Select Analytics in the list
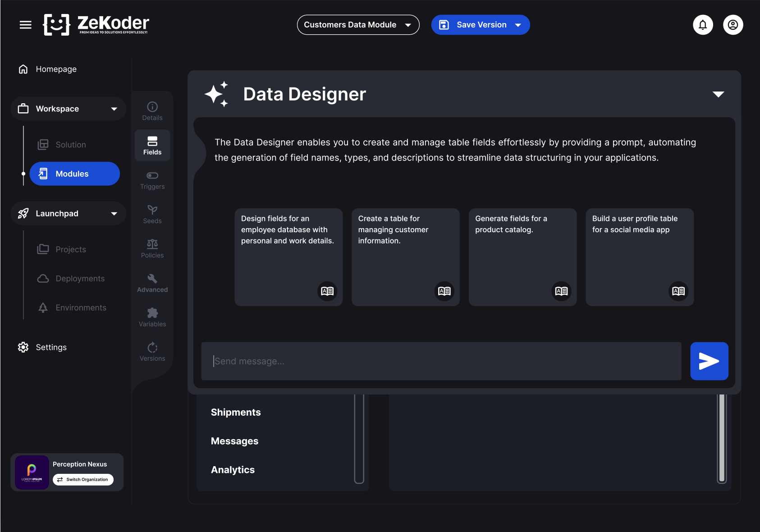The image size is (760, 532). tap(233, 470)
